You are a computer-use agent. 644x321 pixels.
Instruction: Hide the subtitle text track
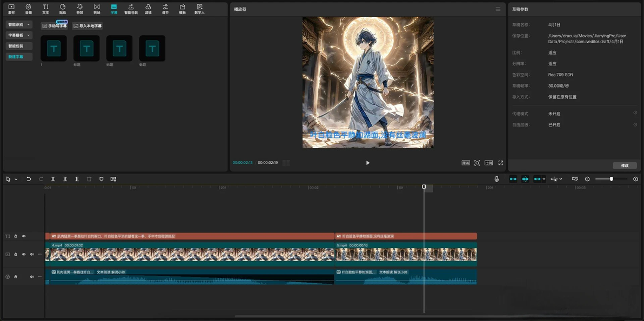tap(24, 236)
